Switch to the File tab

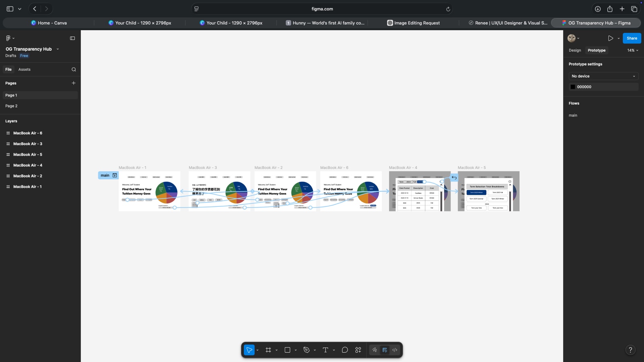pos(8,70)
